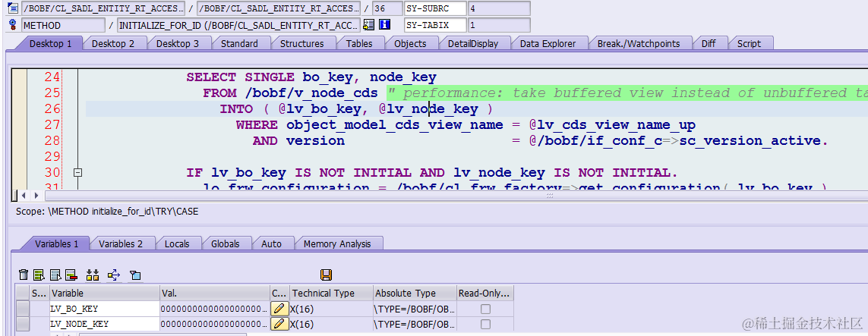This screenshot has width=868, height=336.
Task: Click pencil edit button for LV_NODE_KEY
Action: 279,324
